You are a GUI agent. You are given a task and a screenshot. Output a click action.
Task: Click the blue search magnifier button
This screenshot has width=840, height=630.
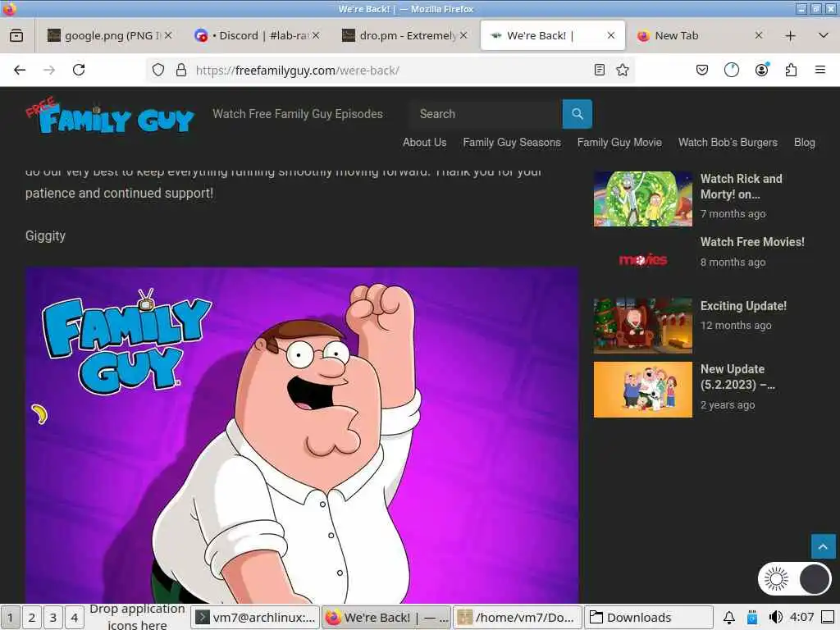(x=577, y=114)
